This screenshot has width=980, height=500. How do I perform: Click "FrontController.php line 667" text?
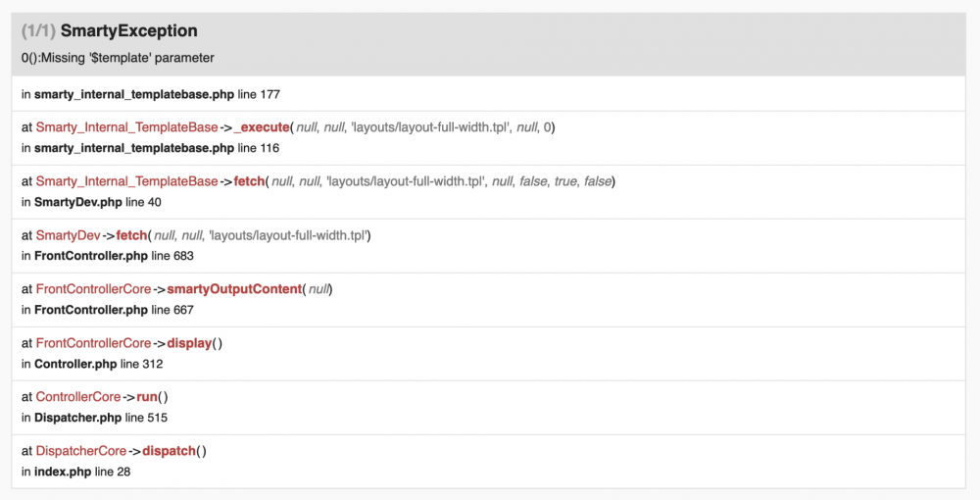114,310
